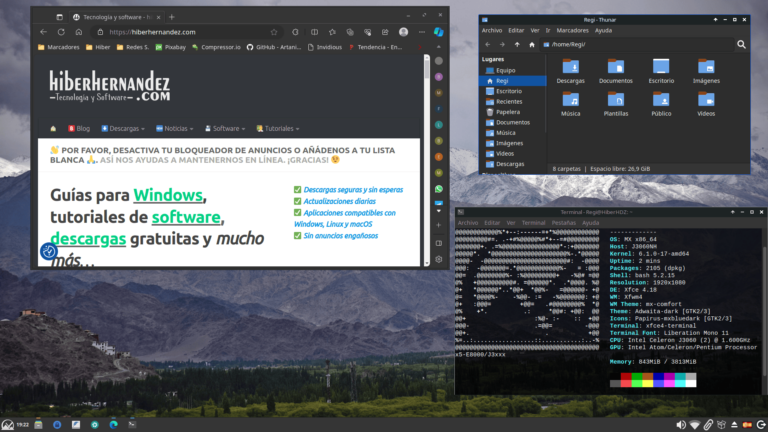Click the search icon in Thunar
The width and height of the screenshot is (768, 432).
(x=741, y=45)
